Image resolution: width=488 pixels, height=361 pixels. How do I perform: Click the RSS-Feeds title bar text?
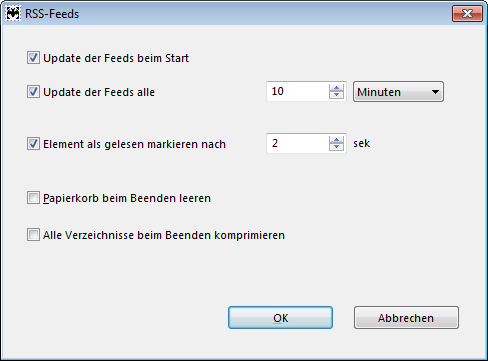coord(52,14)
